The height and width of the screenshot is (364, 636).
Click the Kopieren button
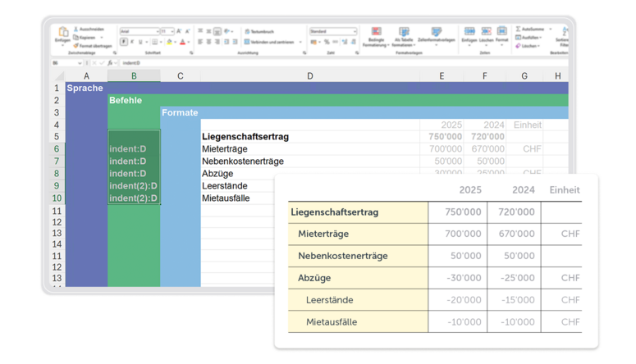[86, 37]
